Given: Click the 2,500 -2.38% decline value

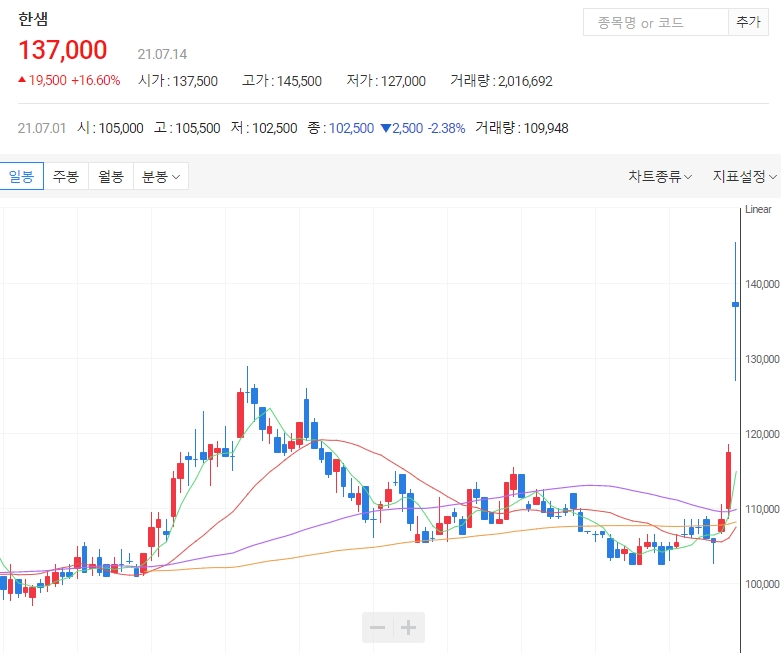Looking at the screenshot, I should point(423,128).
